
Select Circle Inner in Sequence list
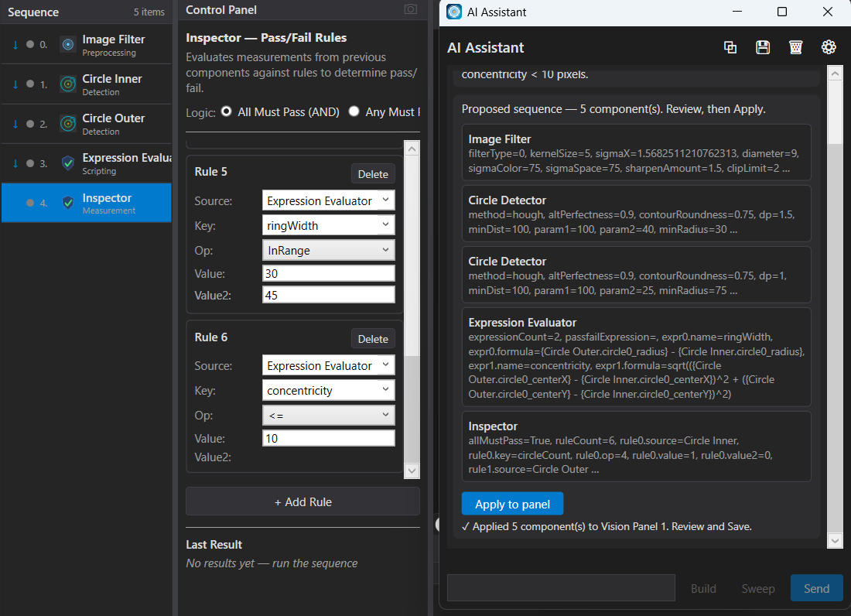tap(87, 84)
